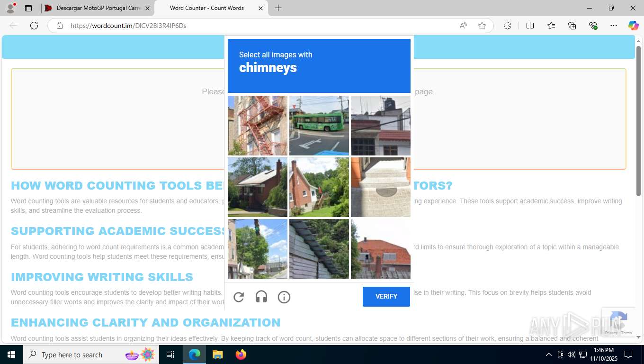Image resolution: width=644 pixels, height=364 pixels.
Task: Switch to Descargar MotoGP Portugal tab
Action: point(97,8)
